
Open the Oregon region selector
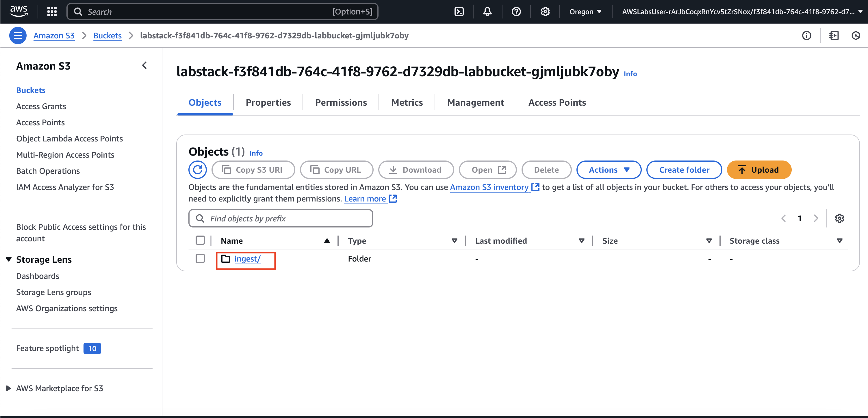(x=585, y=12)
